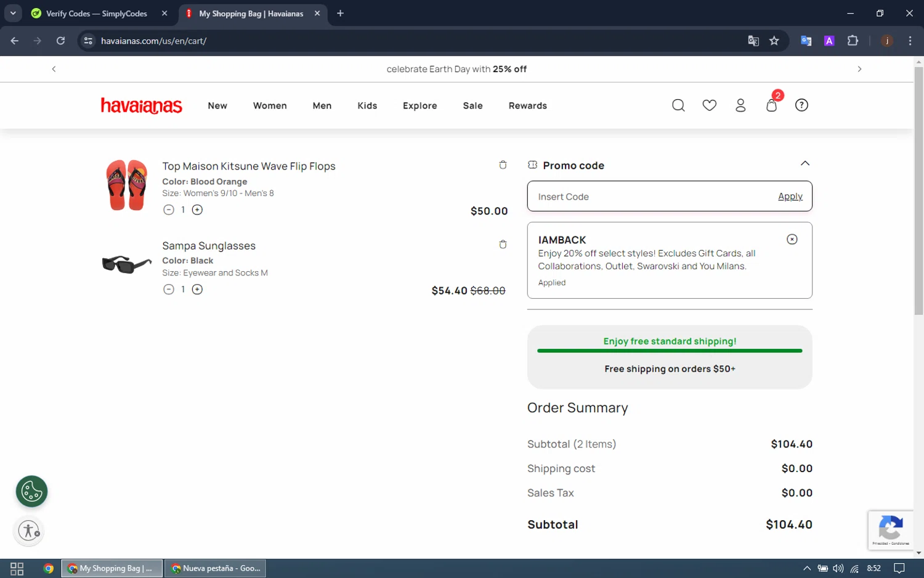924x578 pixels.
Task: Increase quantity of Maison Kitsune Flip Flops
Action: click(197, 210)
